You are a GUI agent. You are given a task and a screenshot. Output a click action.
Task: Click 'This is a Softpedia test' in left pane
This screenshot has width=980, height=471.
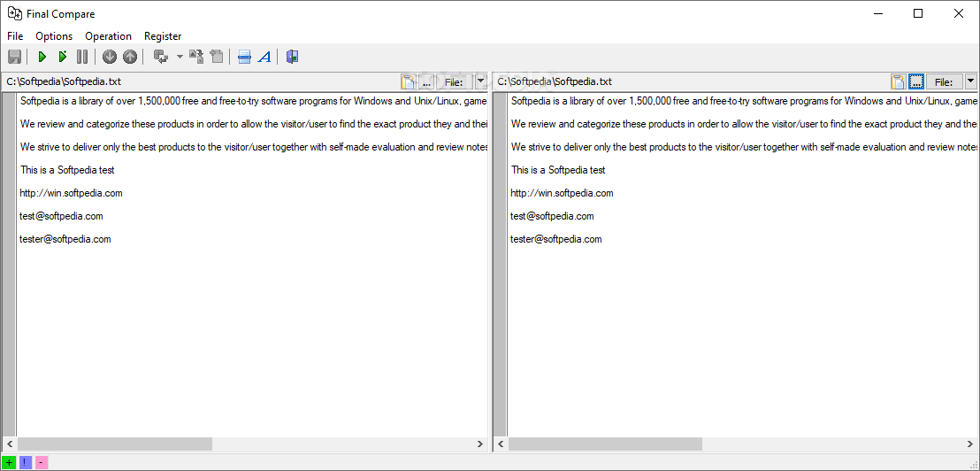[67, 169]
